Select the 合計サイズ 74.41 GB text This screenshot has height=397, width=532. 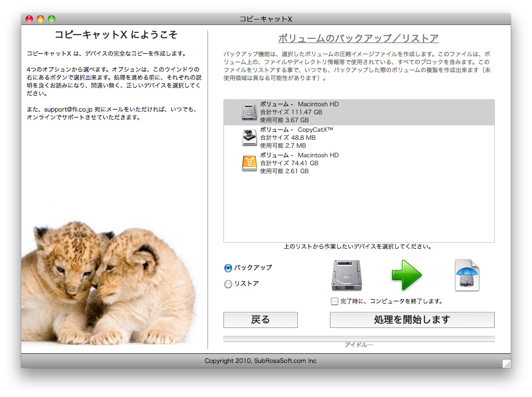click(x=289, y=163)
